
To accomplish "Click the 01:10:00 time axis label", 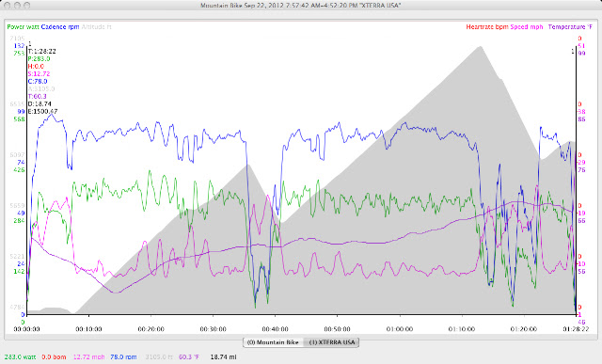I will [x=462, y=329].
